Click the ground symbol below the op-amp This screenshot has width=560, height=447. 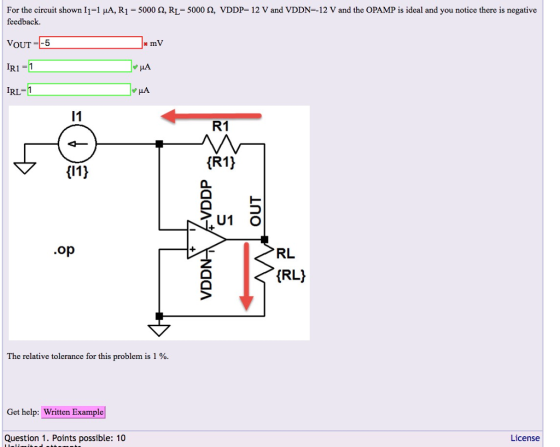pos(159,330)
